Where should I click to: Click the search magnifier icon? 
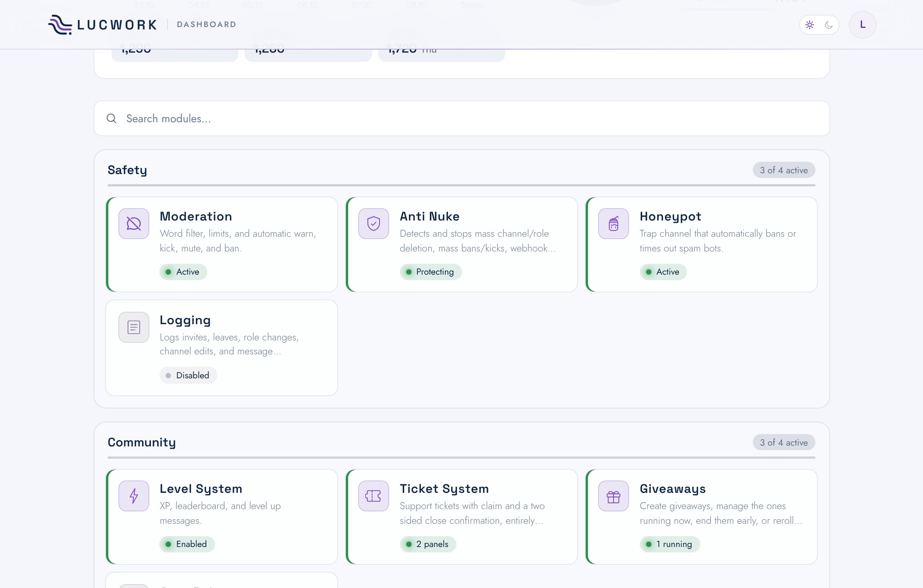[111, 118]
